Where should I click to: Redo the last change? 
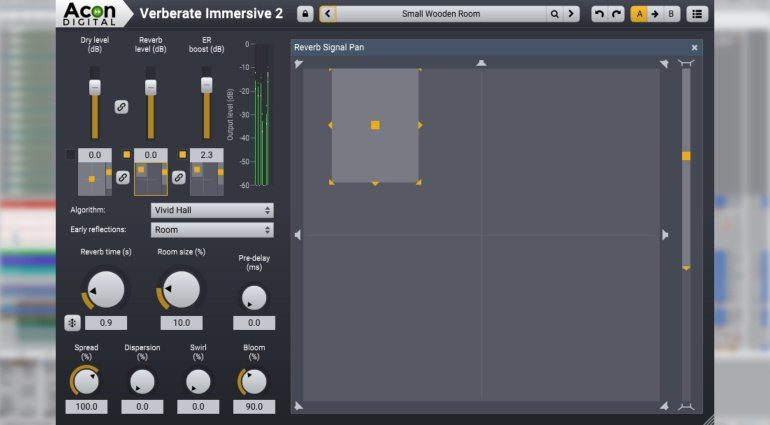(616, 14)
